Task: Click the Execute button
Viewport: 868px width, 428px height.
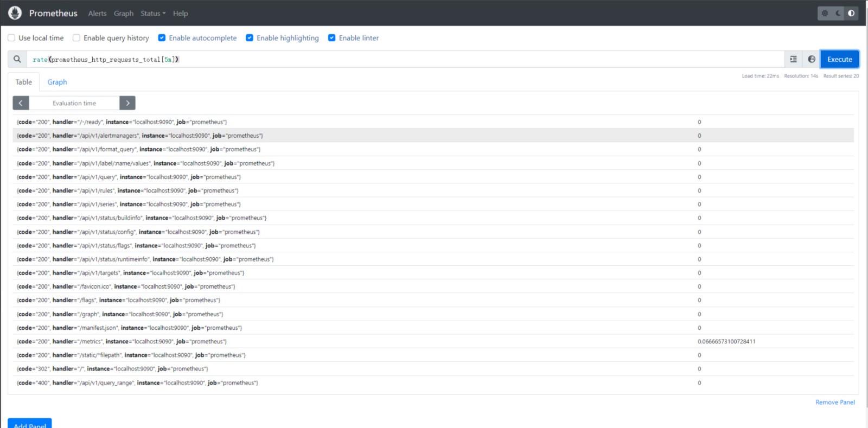Action: click(x=839, y=59)
